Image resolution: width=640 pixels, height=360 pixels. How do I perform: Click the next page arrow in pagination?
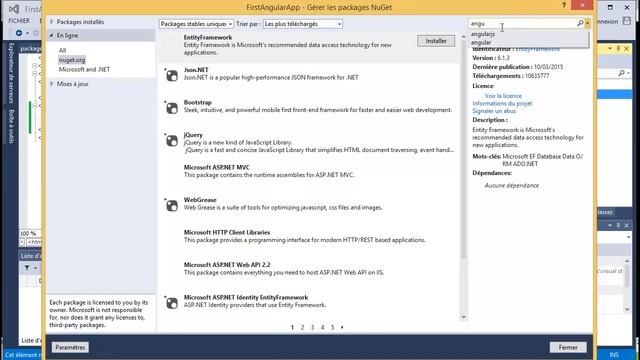(x=342, y=327)
